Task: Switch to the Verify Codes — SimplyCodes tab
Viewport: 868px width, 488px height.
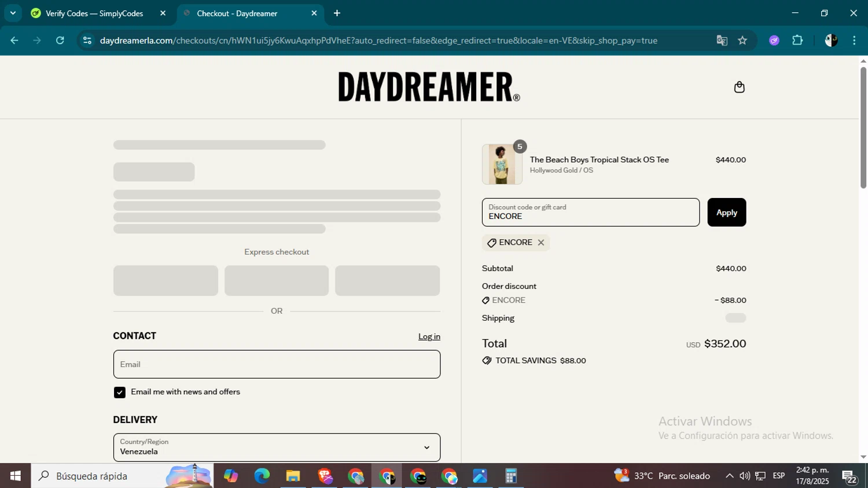Action: (x=94, y=13)
